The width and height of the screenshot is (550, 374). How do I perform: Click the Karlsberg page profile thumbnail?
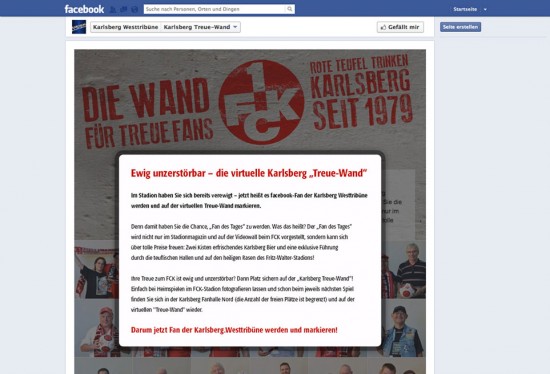79,27
